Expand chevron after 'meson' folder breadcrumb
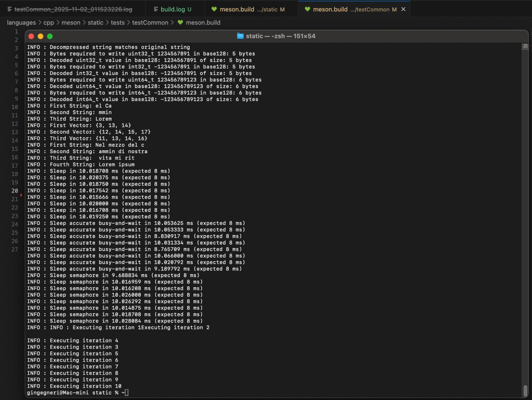 tap(84, 23)
